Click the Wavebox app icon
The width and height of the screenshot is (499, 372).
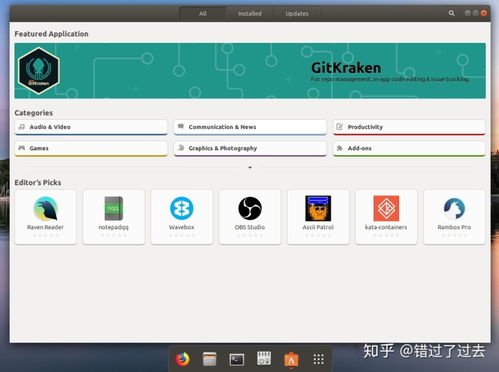point(182,208)
